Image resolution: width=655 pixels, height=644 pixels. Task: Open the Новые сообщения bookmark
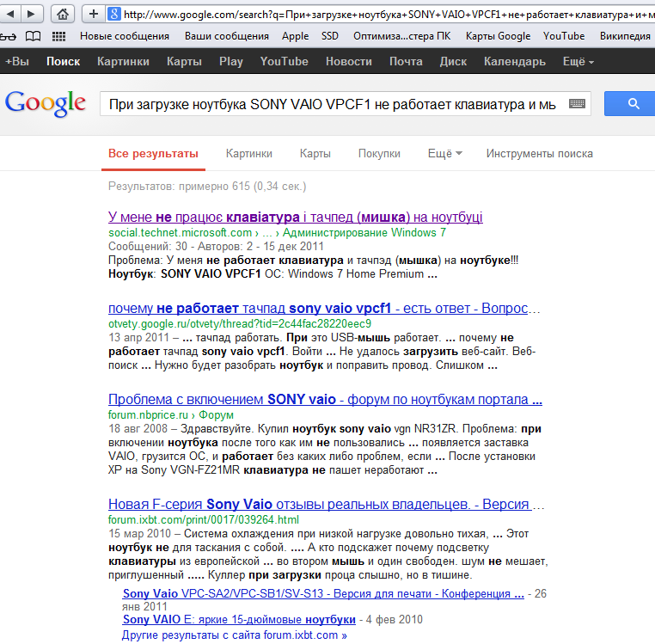[125, 36]
